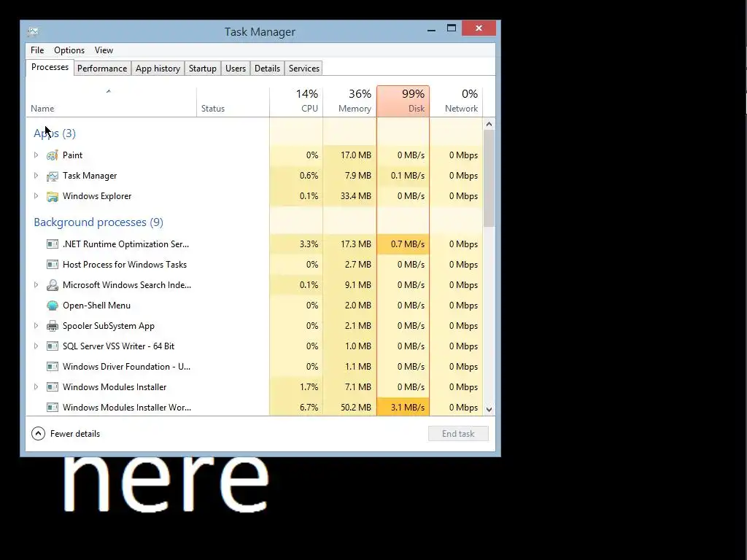Click the Paint app icon
Screen dimensions: 747x560
53,155
